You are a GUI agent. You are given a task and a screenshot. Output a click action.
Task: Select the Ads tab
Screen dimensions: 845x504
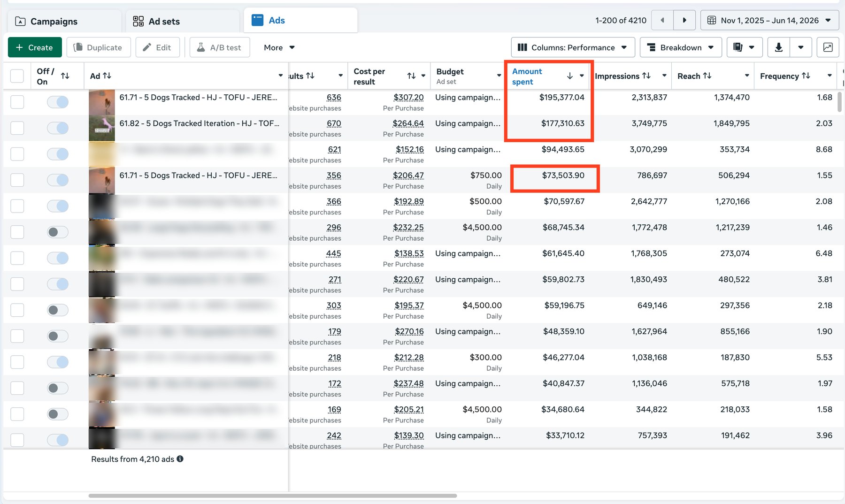click(x=300, y=20)
